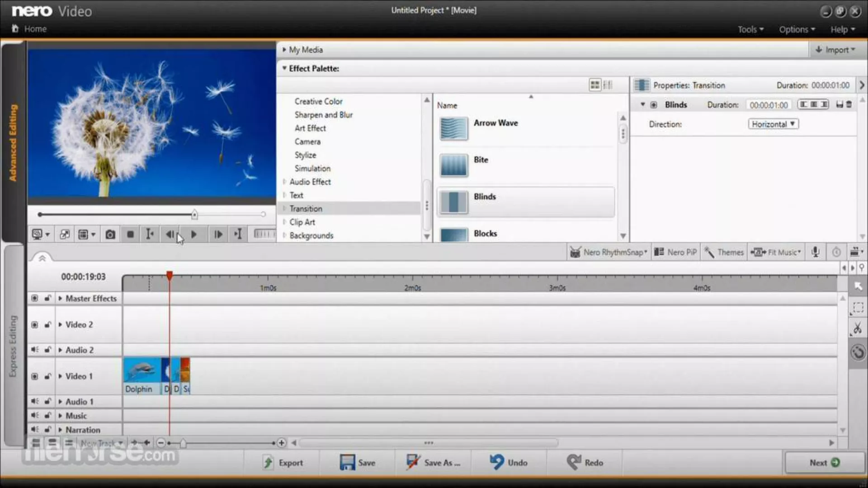Expand the Audio Effect category
Viewport: 868px width, 488px height.
284,182
